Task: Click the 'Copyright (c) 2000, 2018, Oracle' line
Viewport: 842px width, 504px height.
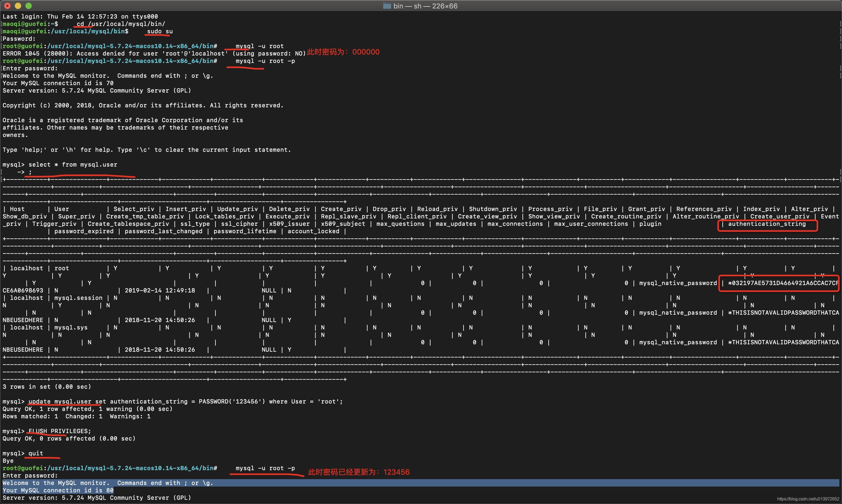Action: click(143, 105)
